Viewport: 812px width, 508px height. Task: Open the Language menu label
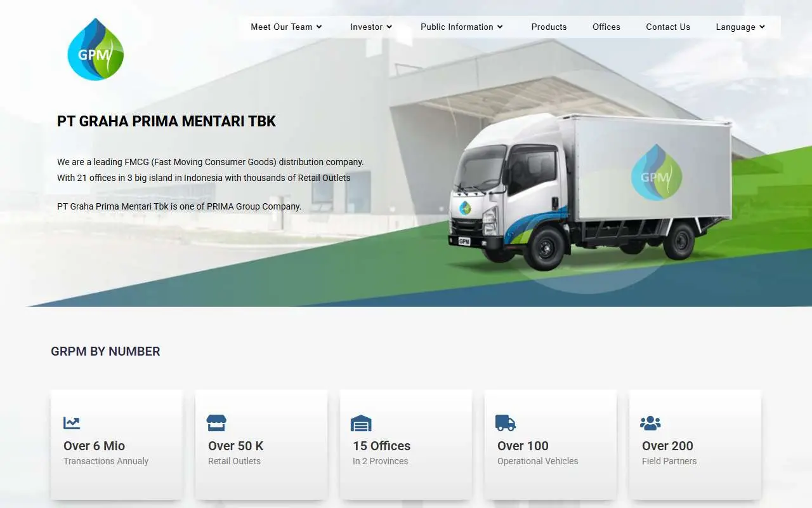tap(736, 27)
